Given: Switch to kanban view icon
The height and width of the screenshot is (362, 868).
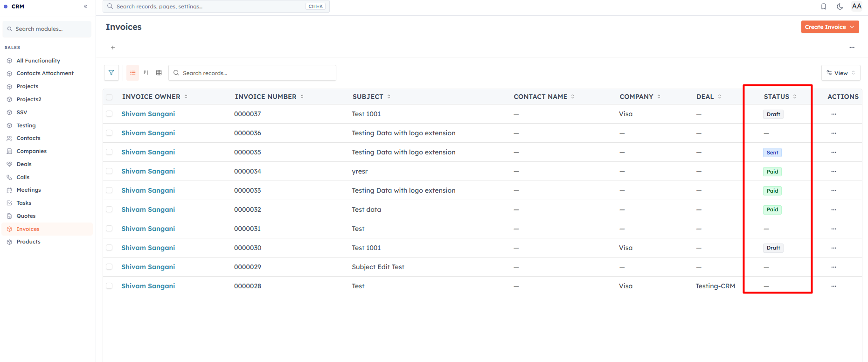Looking at the screenshot, I should point(146,73).
